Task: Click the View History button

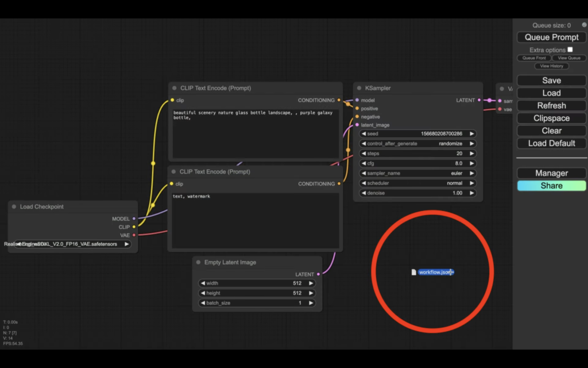Action: click(551, 66)
